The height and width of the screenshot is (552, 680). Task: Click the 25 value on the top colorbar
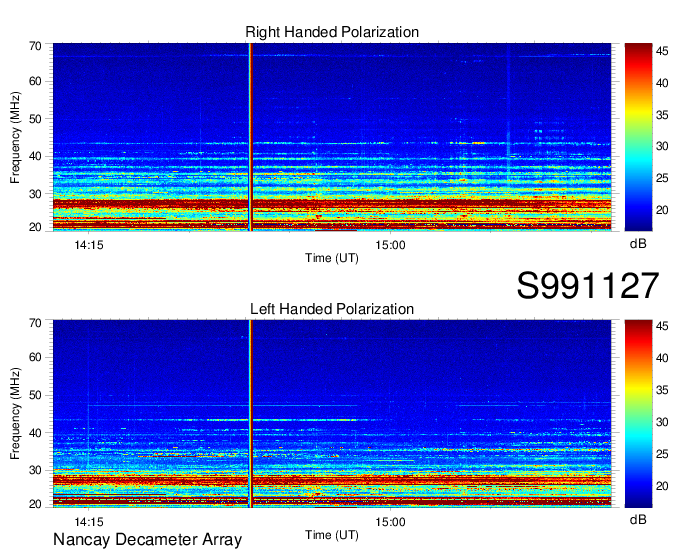click(662, 178)
